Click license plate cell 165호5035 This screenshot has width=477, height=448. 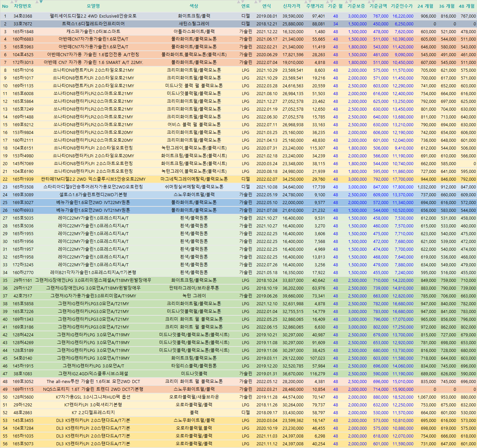[x=23, y=218]
